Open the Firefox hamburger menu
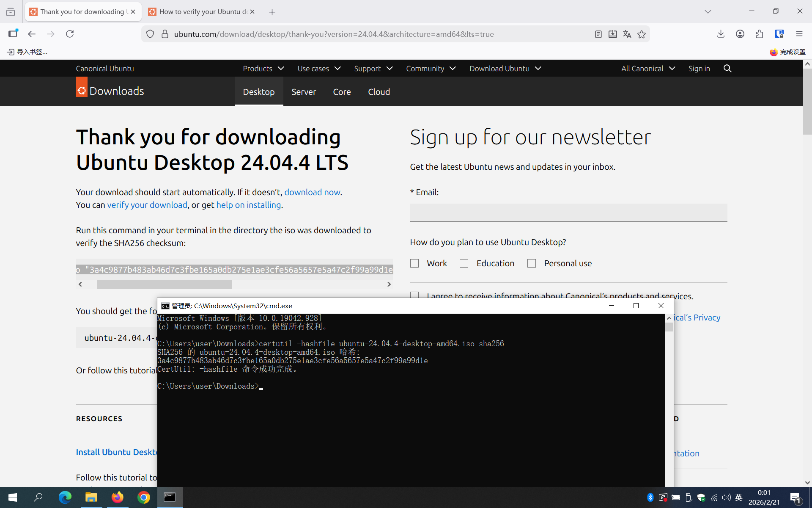Image resolution: width=812 pixels, height=508 pixels. [x=799, y=34]
